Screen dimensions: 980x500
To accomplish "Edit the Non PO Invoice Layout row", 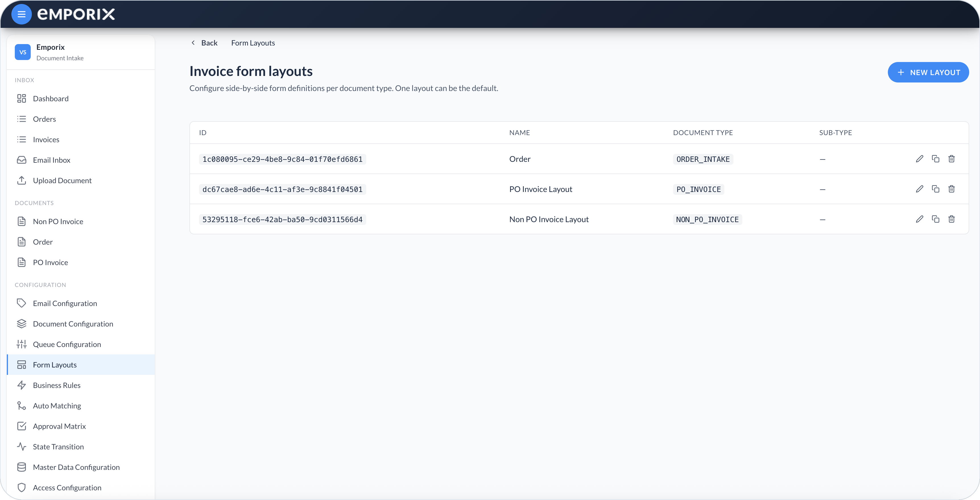I will pyautogui.click(x=919, y=219).
